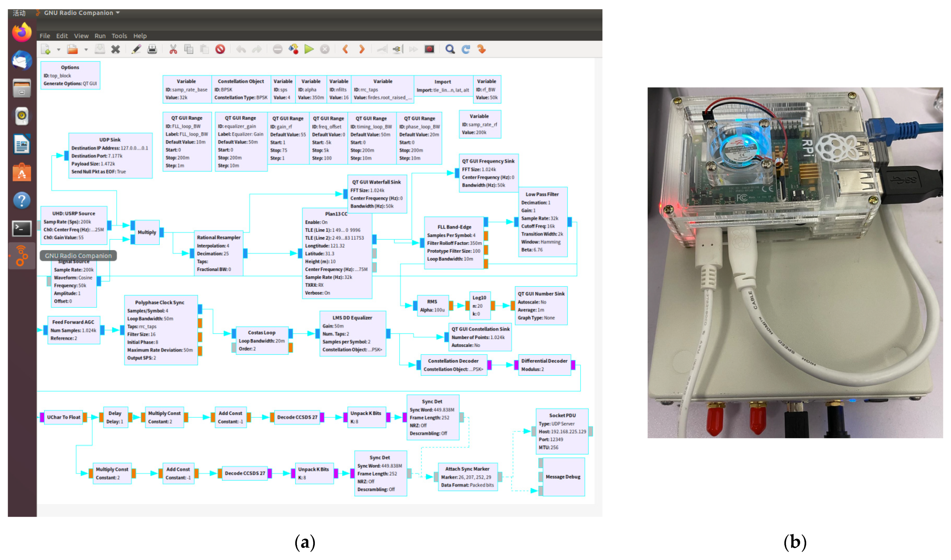Click the Print flow graph icon

(152, 49)
